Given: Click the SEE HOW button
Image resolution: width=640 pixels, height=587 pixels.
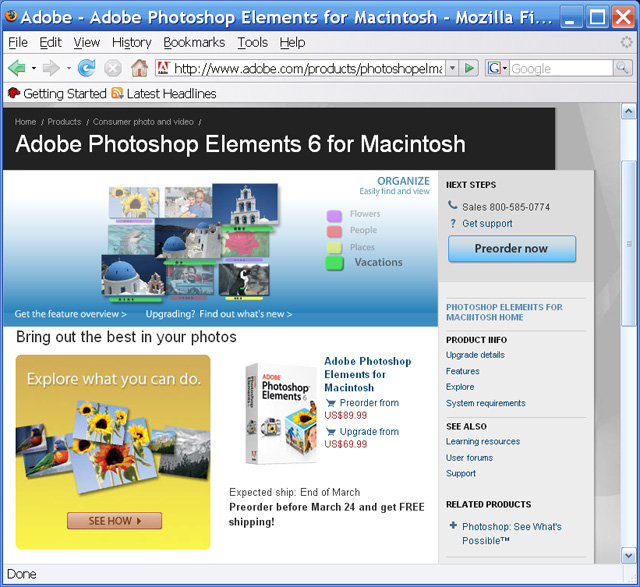Looking at the screenshot, I should click(x=114, y=521).
